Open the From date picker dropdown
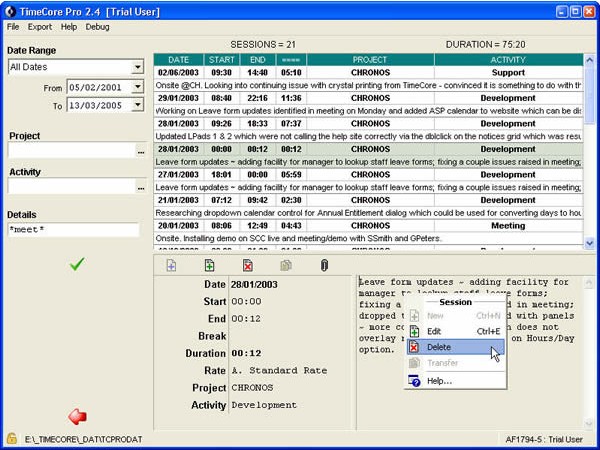The image size is (600, 450). (x=137, y=87)
